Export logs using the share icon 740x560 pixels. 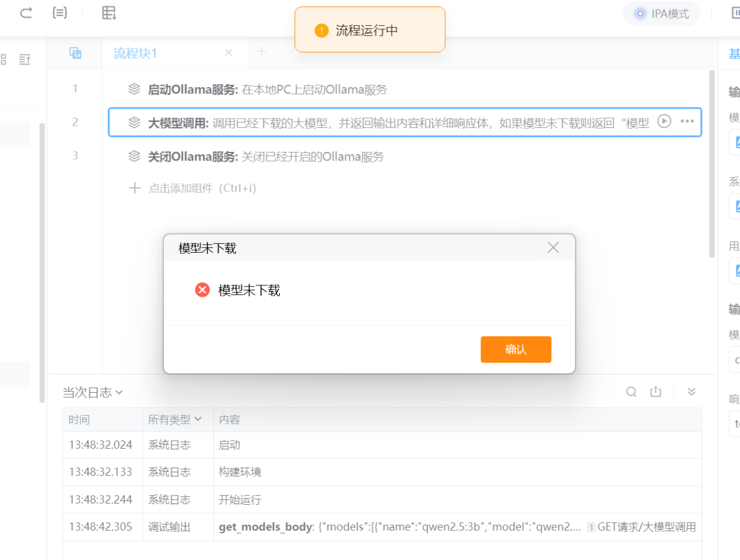[656, 392]
